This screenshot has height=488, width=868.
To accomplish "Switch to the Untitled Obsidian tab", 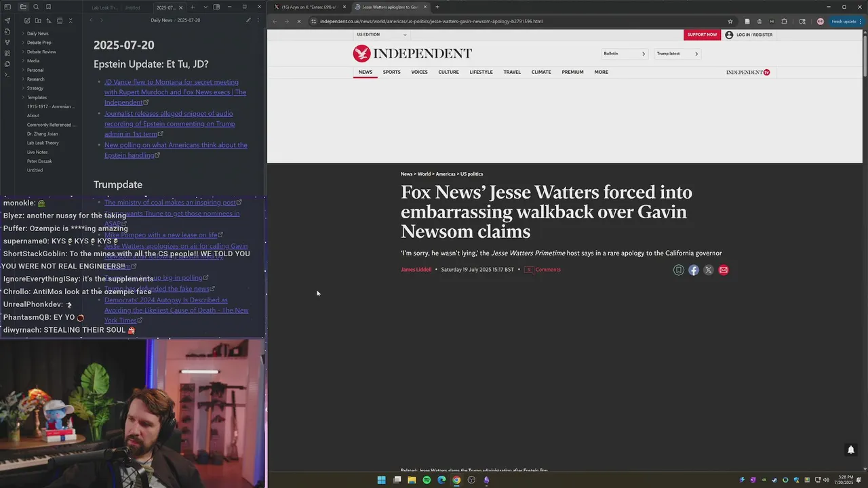I will click(132, 7).
